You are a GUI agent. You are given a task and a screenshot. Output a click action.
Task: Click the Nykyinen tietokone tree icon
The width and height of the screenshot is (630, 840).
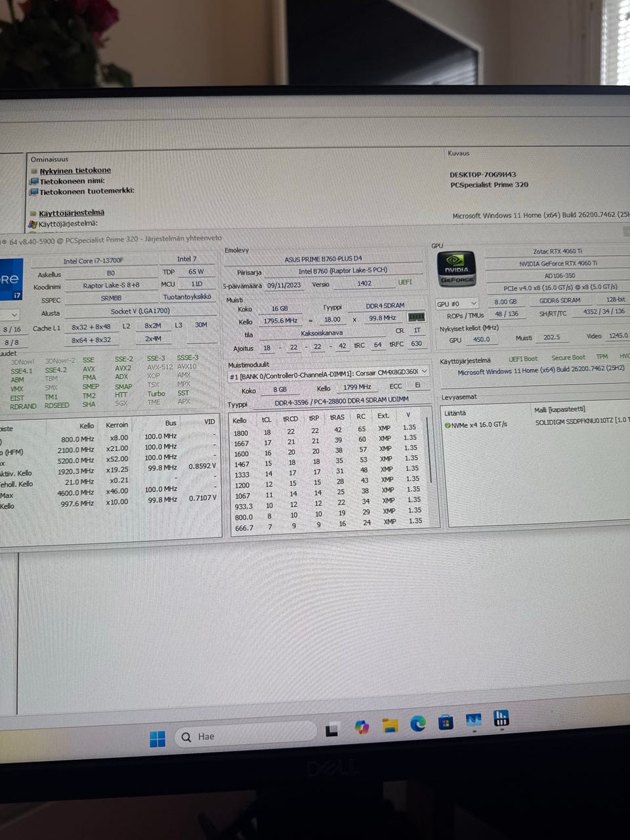34,171
